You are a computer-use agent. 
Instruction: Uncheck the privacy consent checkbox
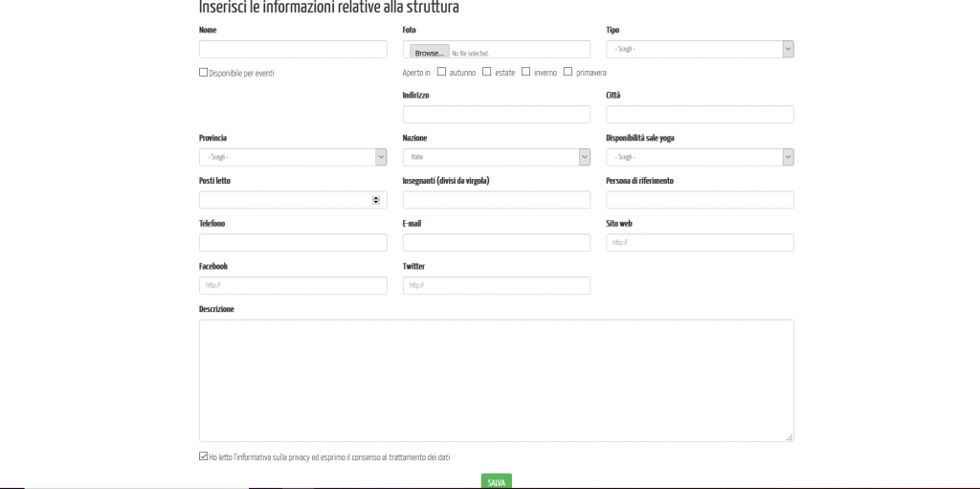[x=203, y=456]
